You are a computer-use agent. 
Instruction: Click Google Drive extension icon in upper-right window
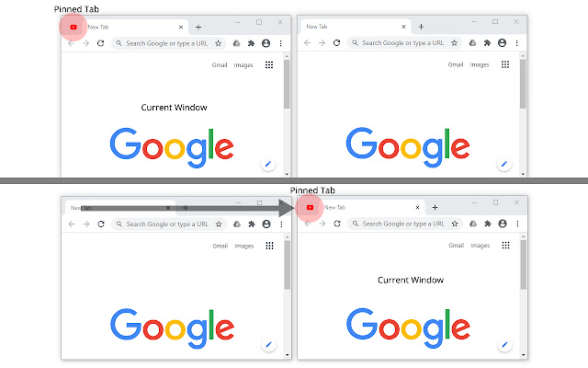[x=472, y=43]
